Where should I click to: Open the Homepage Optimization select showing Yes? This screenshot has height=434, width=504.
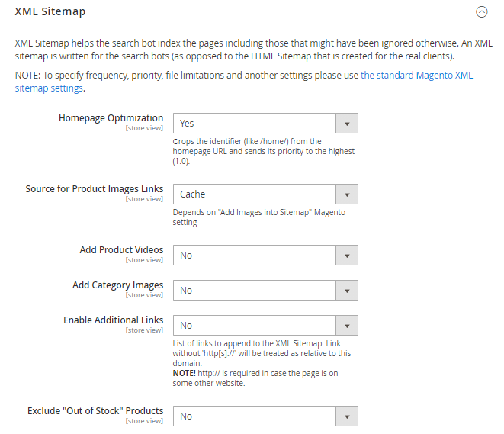(x=255, y=123)
